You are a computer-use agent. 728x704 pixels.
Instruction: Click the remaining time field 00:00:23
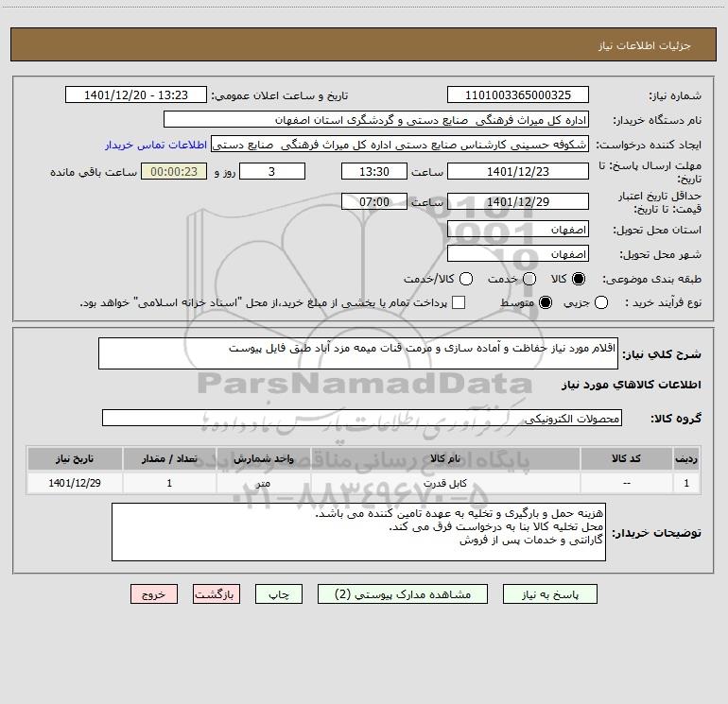pyautogui.click(x=174, y=171)
